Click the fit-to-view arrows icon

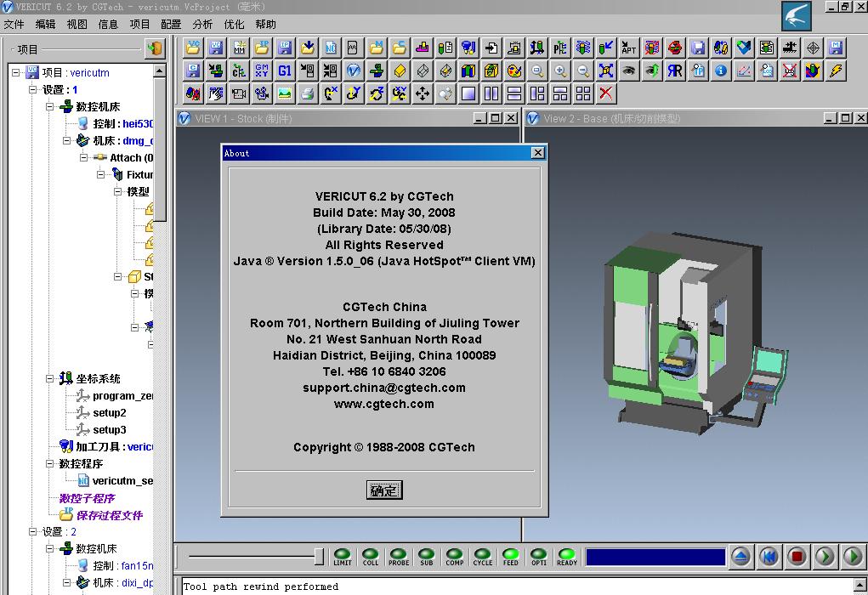coord(606,71)
